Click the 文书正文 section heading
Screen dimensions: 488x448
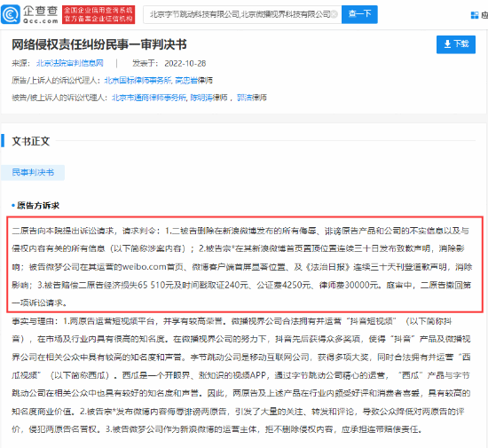31,141
